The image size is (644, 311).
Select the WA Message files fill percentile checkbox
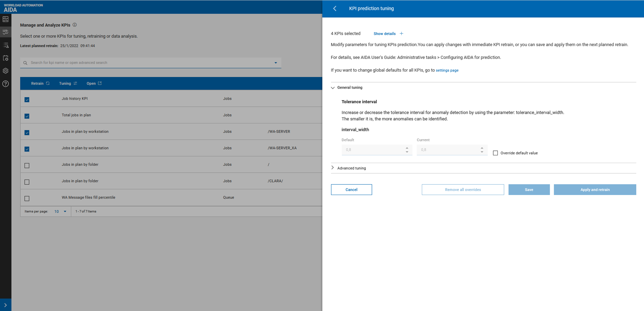[x=27, y=199]
